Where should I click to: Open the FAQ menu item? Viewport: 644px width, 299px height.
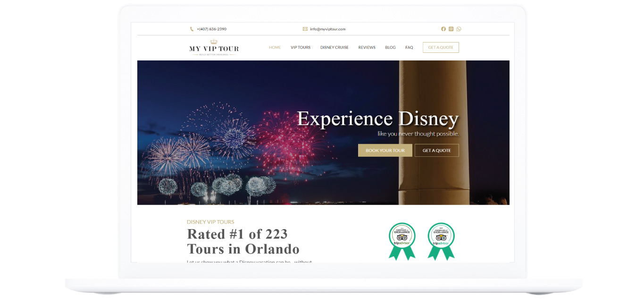409,47
